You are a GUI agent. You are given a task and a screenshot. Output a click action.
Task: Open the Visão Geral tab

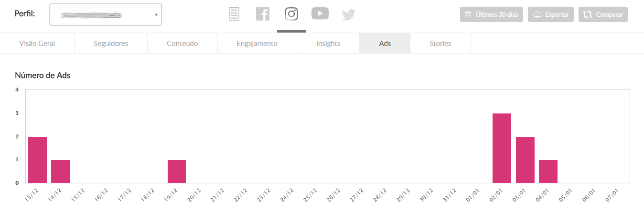(37, 44)
